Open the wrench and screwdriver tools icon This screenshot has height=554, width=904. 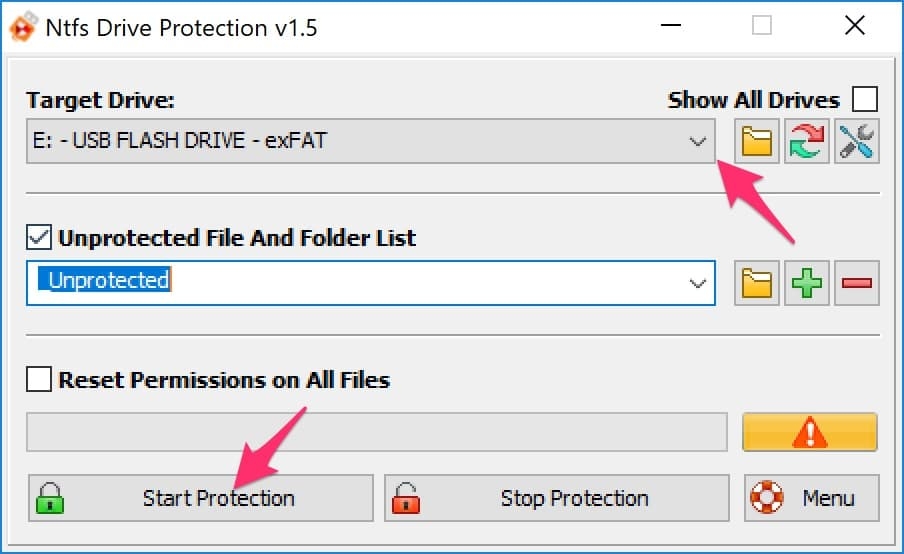[x=857, y=141]
